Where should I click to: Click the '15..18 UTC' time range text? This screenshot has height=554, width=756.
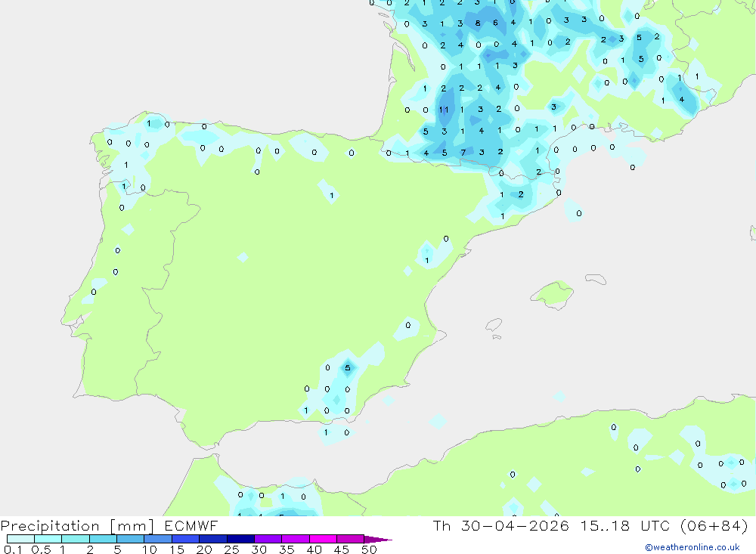tap(625, 526)
